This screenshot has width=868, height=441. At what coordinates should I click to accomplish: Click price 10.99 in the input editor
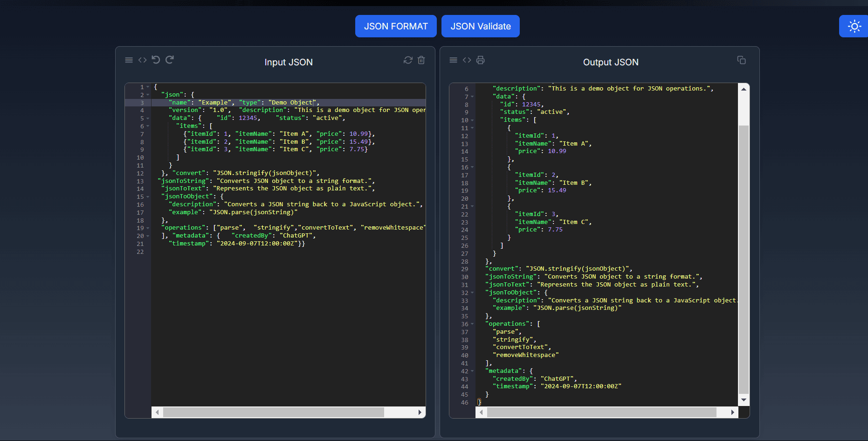(358, 134)
